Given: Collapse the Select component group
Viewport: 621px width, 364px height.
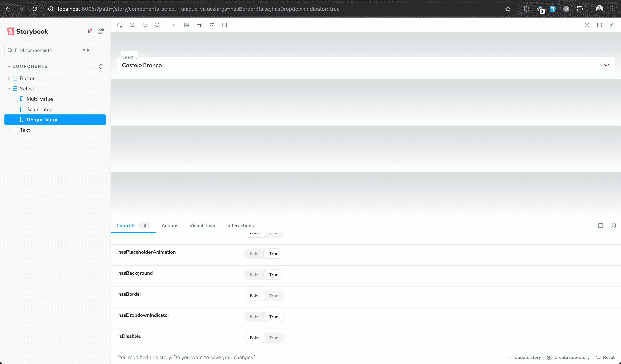Looking at the screenshot, I should (x=9, y=89).
